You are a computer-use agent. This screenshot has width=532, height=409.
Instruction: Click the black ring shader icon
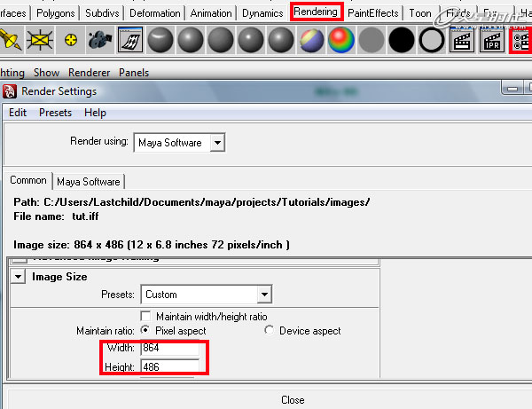(432, 40)
